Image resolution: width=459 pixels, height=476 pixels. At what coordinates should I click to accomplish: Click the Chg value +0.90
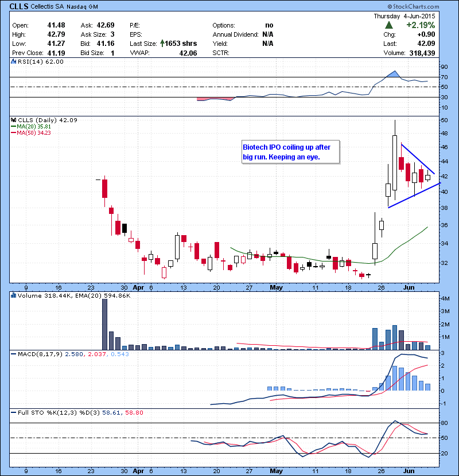click(426, 34)
